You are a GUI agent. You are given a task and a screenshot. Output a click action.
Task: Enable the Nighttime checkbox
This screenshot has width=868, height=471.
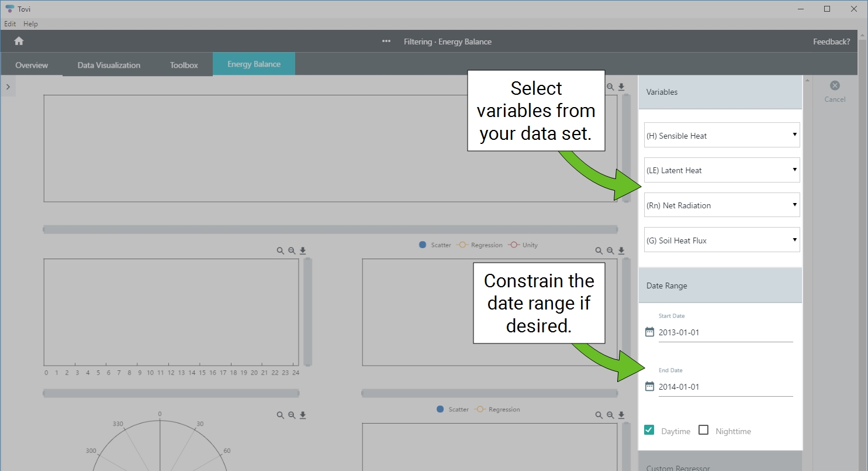point(704,430)
